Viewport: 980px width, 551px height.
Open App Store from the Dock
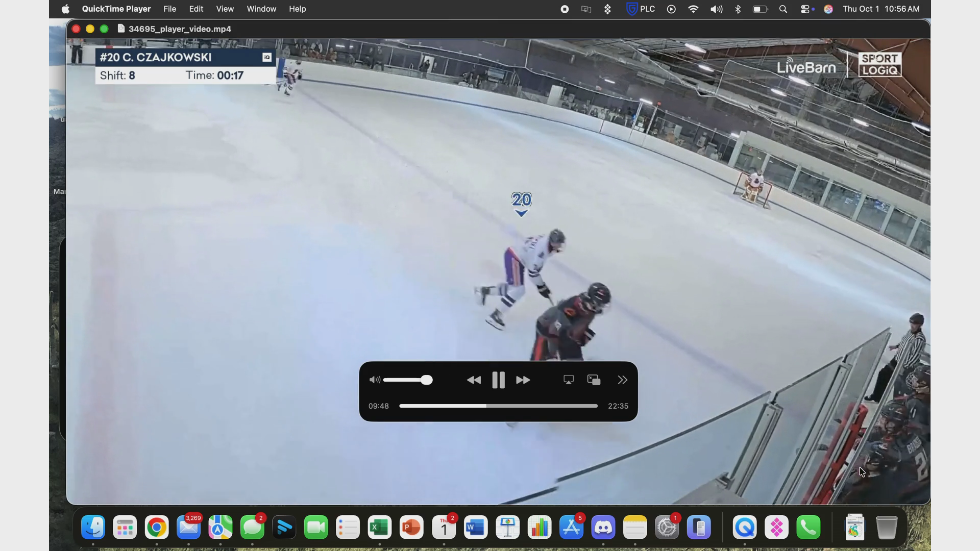point(571,528)
